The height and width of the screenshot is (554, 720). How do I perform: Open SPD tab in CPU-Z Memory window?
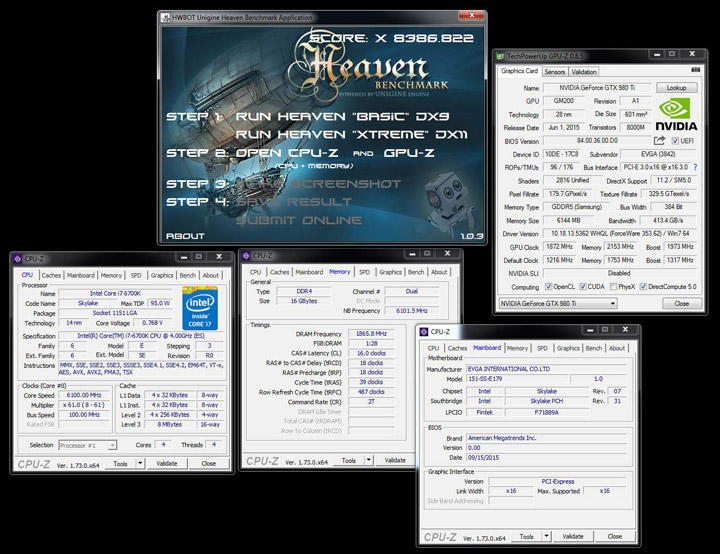pos(365,272)
